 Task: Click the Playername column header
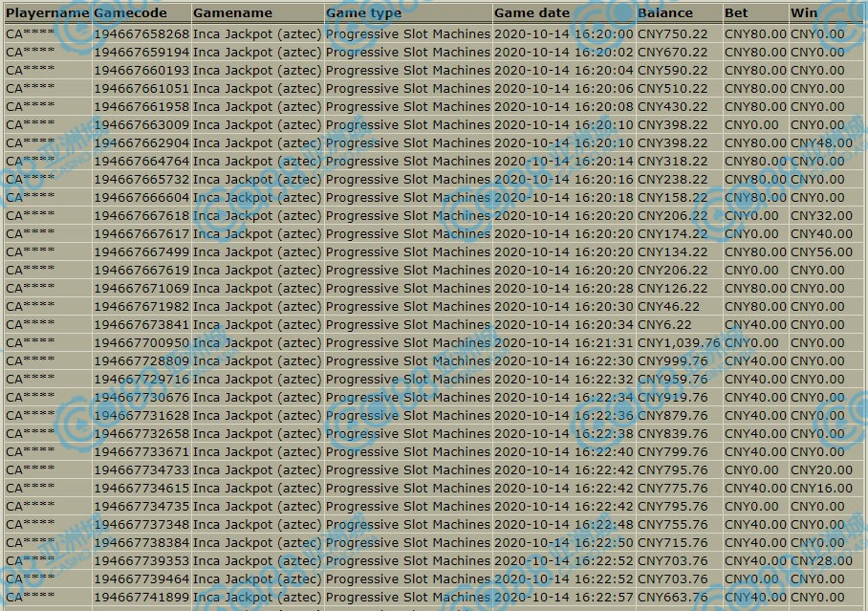click(48, 12)
